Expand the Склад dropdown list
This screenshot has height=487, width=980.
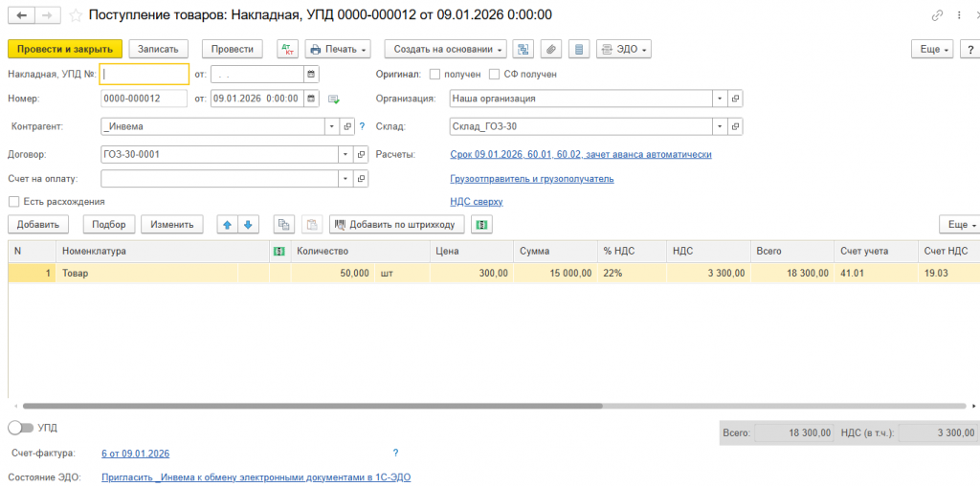pyautogui.click(x=721, y=126)
